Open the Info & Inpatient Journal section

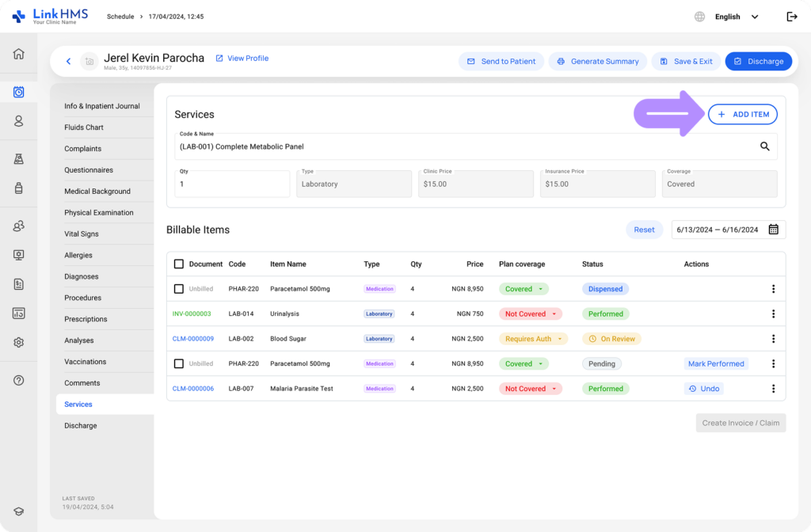[102, 106]
